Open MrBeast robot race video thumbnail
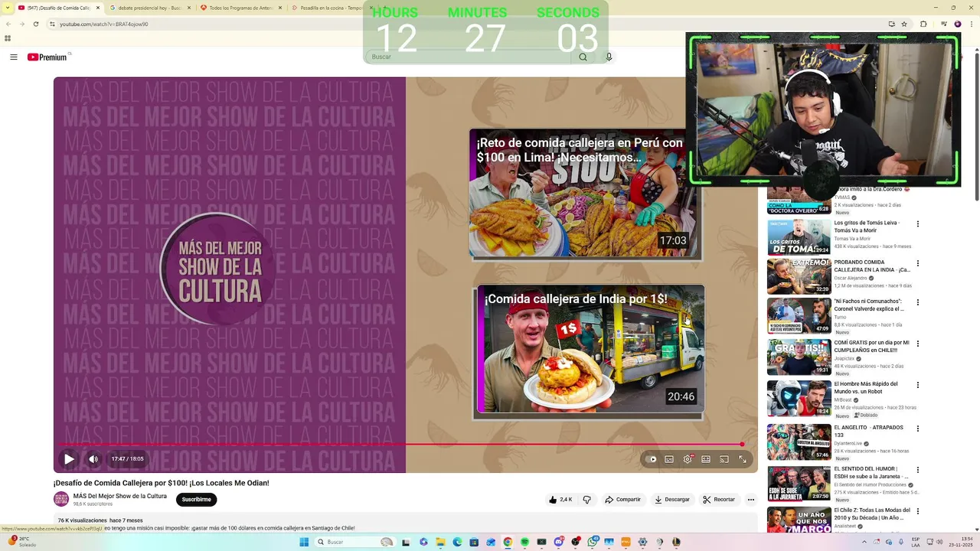The image size is (980, 551). [799, 399]
